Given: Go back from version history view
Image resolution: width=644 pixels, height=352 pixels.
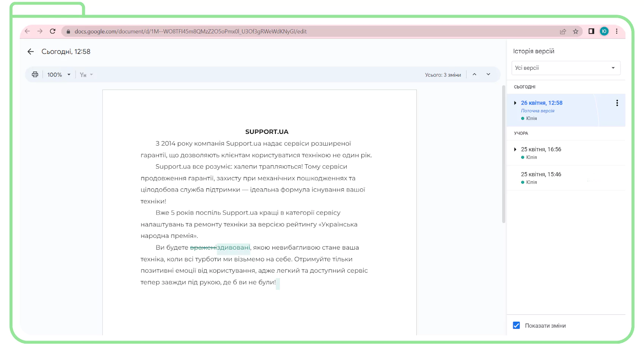Looking at the screenshot, I should pyautogui.click(x=31, y=52).
